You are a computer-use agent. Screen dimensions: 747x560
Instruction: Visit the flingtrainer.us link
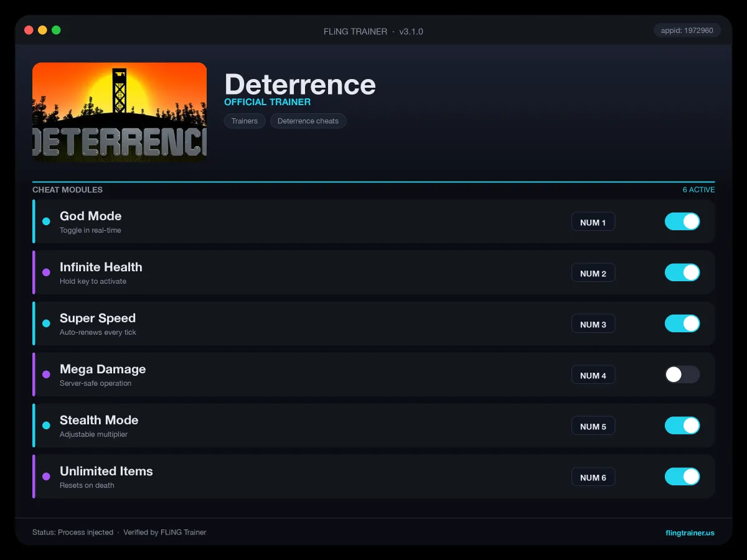(690, 533)
